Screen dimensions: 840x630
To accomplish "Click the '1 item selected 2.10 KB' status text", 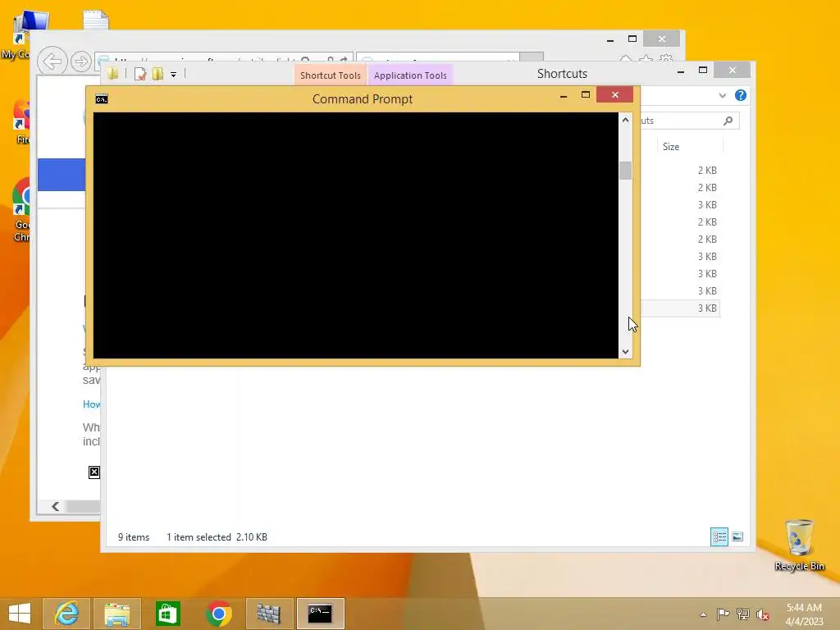I will point(217,536).
